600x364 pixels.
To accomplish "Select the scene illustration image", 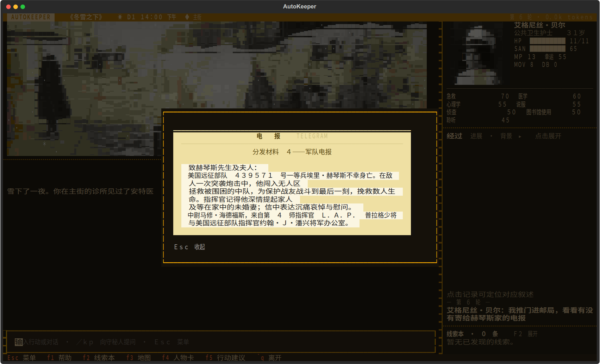I will [x=217, y=89].
